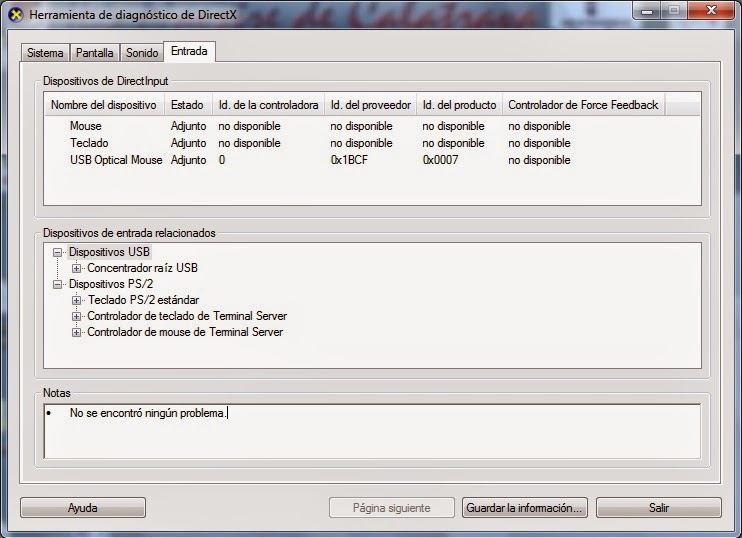
Task: Switch to the Sistema tab
Action: [45, 53]
